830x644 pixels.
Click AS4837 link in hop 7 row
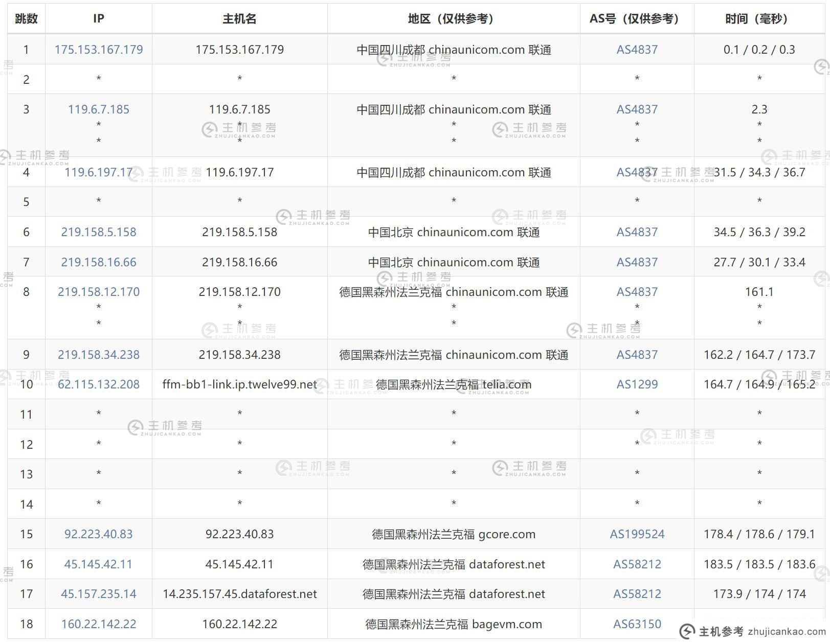[637, 262]
